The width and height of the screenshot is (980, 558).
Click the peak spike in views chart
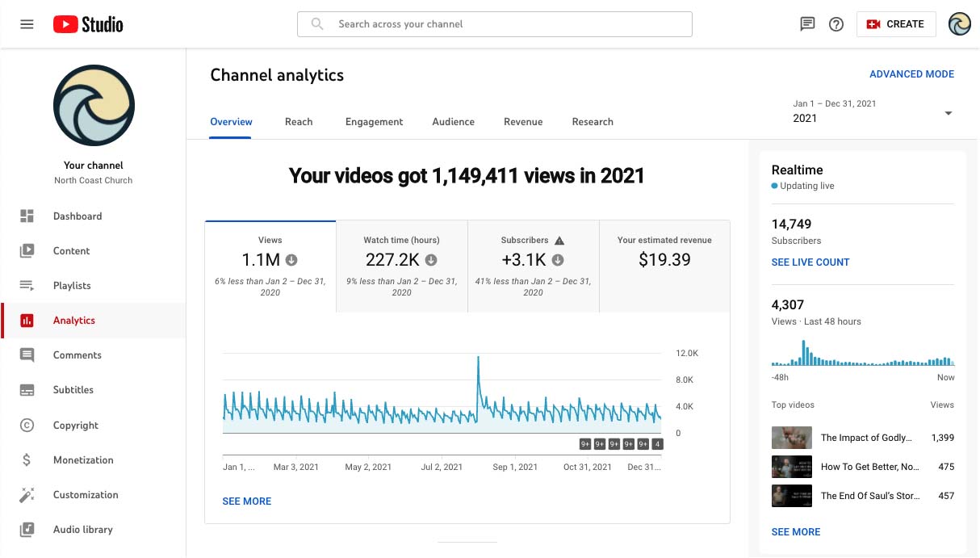pos(478,358)
